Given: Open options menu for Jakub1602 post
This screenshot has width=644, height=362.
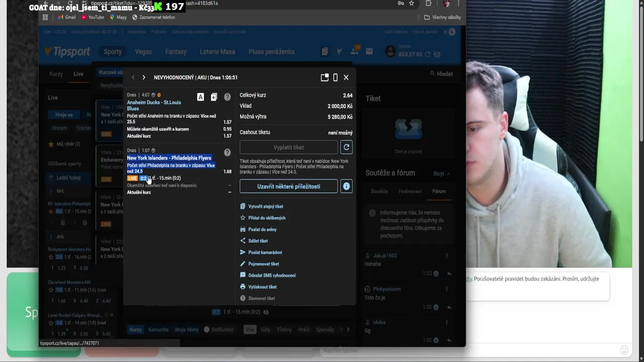Looking at the screenshot, I should [447, 256].
